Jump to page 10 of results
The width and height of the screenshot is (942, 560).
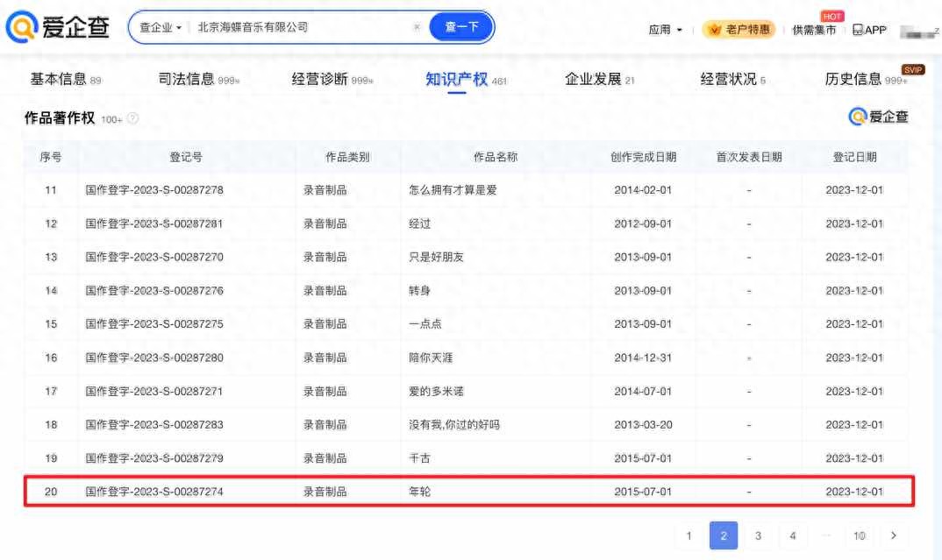(860, 535)
